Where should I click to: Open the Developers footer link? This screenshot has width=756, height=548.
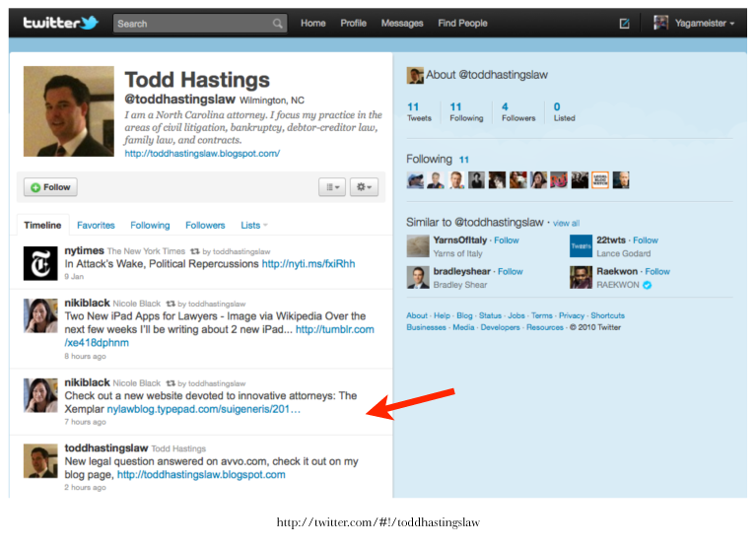pyautogui.click(x=500, y=327)
